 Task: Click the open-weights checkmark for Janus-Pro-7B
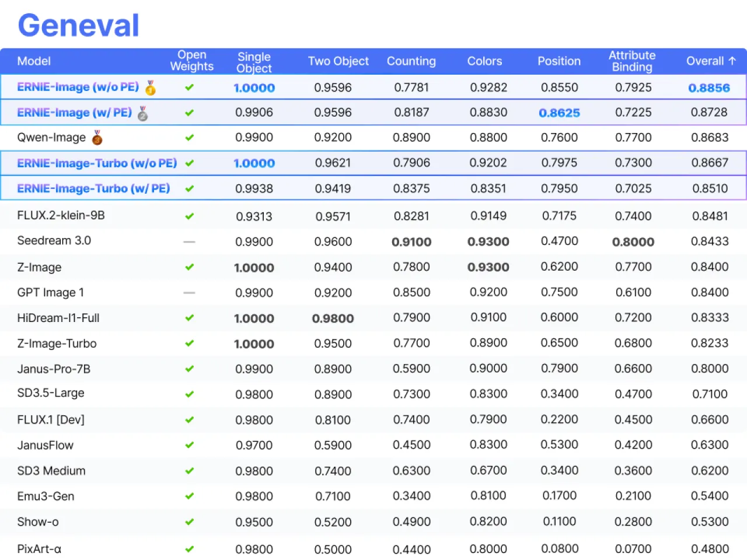pos(189,369)
